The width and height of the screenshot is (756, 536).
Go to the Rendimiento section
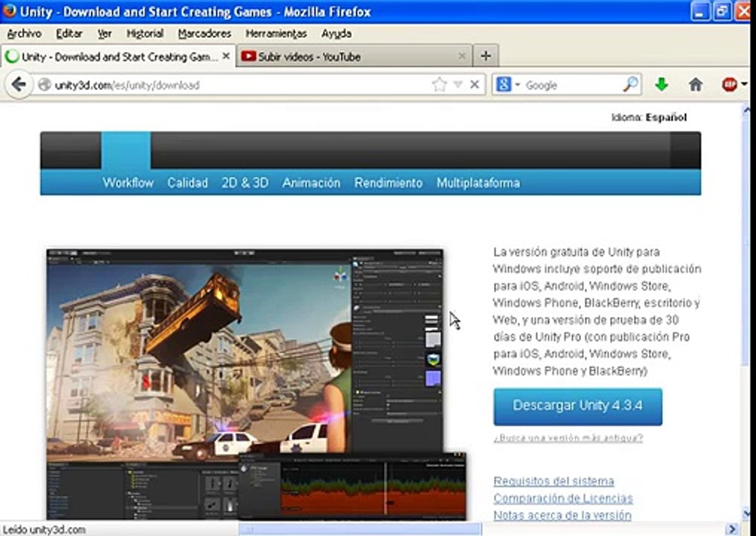(388, 183)
